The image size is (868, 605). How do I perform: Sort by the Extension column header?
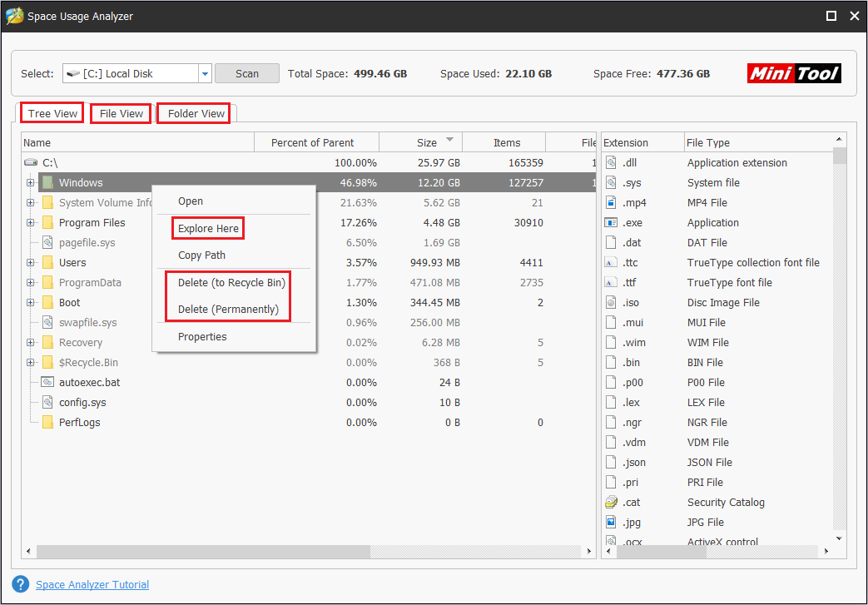[642, 142]
